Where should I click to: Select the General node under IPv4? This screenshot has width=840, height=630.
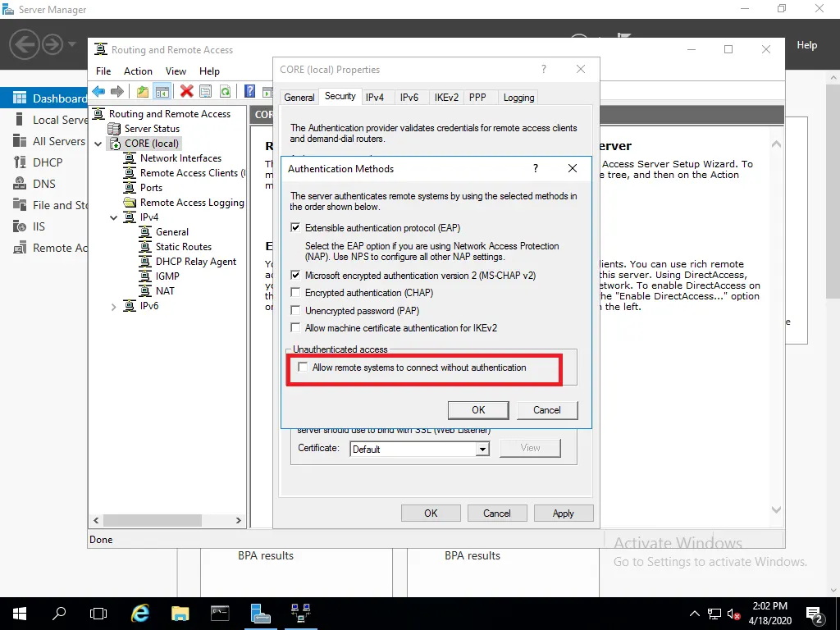click(x=172, y=232)
